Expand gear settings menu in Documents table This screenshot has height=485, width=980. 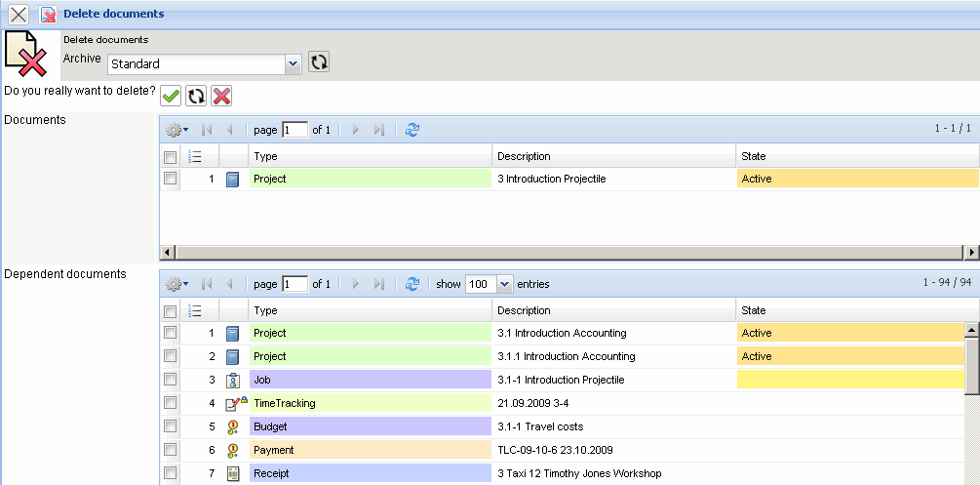176,130
